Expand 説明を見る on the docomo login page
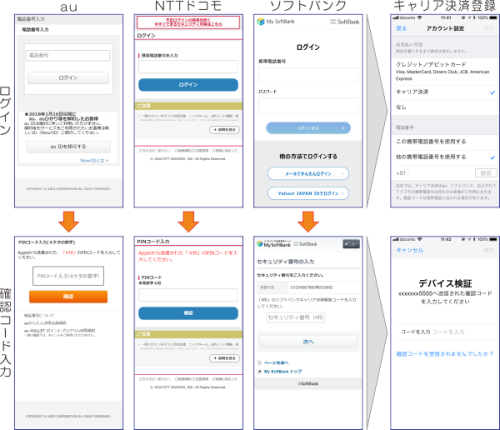 [x=224, y=129]
